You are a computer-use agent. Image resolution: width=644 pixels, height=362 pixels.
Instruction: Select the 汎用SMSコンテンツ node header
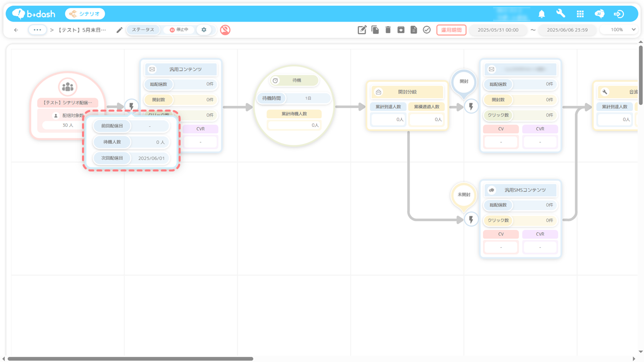(x=521, y=190)
